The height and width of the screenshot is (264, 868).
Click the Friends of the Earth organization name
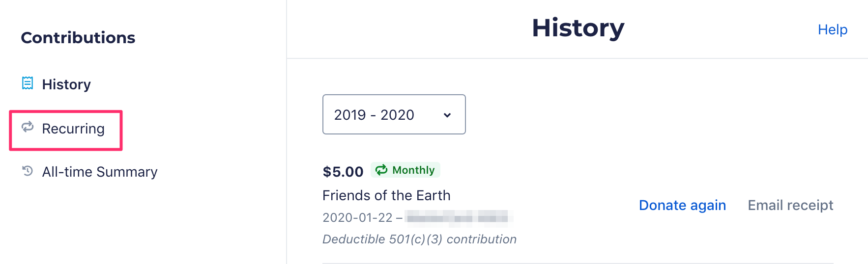coord(386,195)
